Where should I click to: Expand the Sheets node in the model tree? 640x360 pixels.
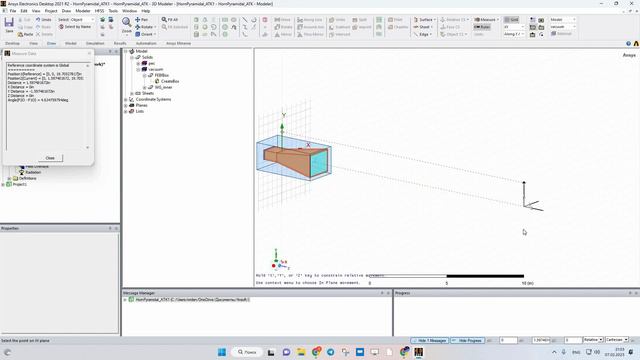tap(132, 93)
